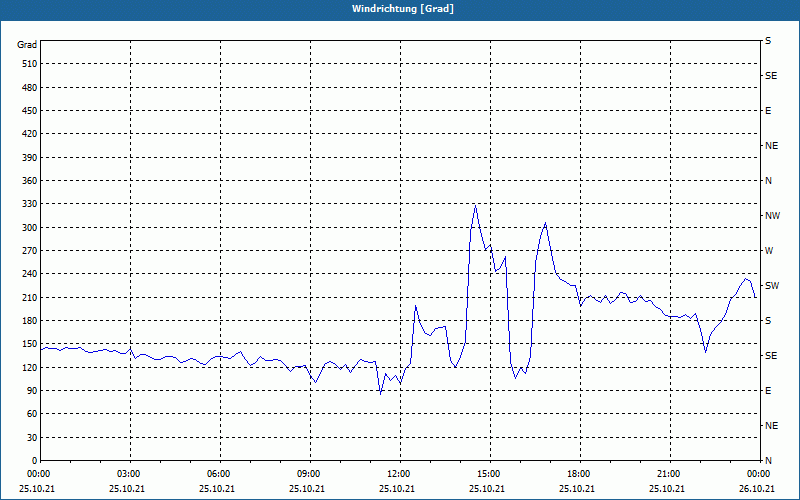This screenshot has width=800, height=500.
Task: Click the 21:00 time axis label
Action: (x=670, y=474)
